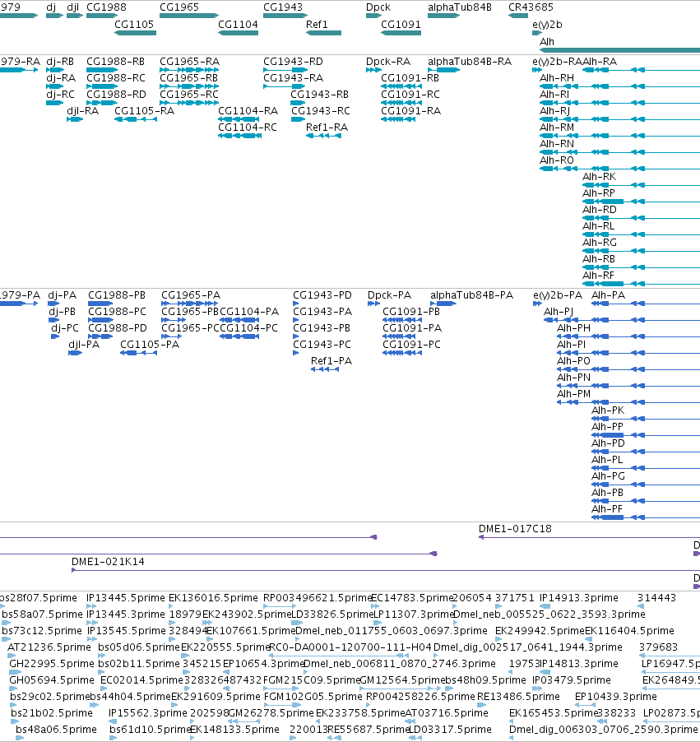
Task: Click protein label Alh-PP
Action: pos(607,427)
